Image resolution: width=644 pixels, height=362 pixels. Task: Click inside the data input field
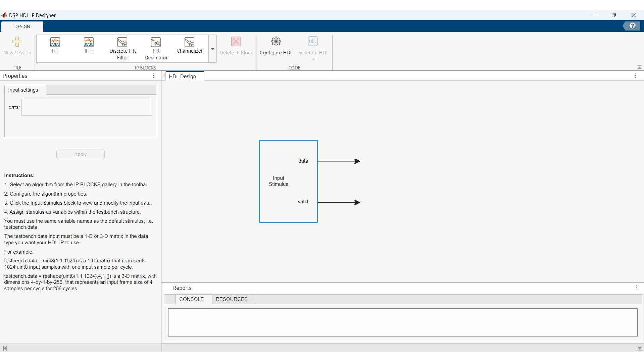(x=86, y=107)
